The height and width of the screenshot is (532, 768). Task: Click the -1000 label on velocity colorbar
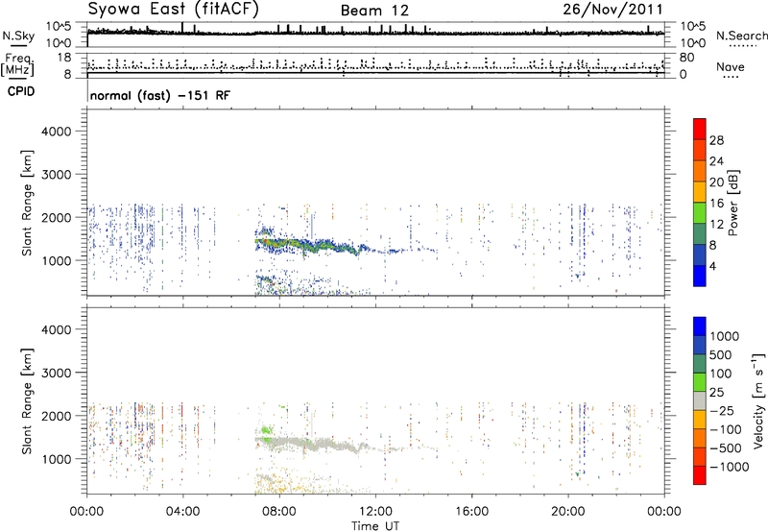pyautogui.click(x=729, y=467)
